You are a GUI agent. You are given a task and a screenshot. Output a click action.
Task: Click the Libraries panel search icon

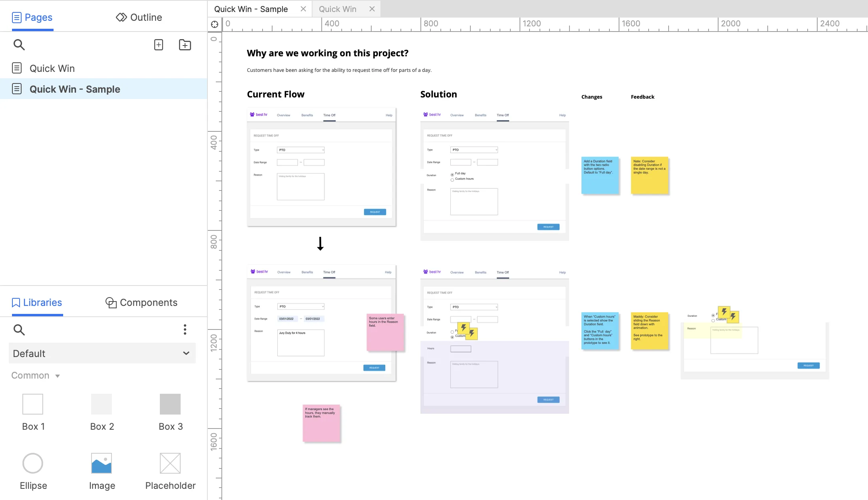19,330
